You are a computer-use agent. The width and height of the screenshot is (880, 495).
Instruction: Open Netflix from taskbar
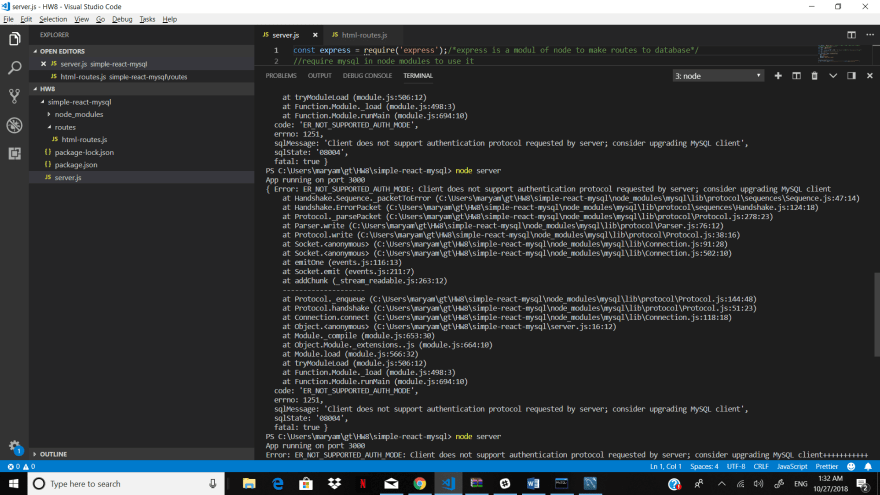coord(363,483)
